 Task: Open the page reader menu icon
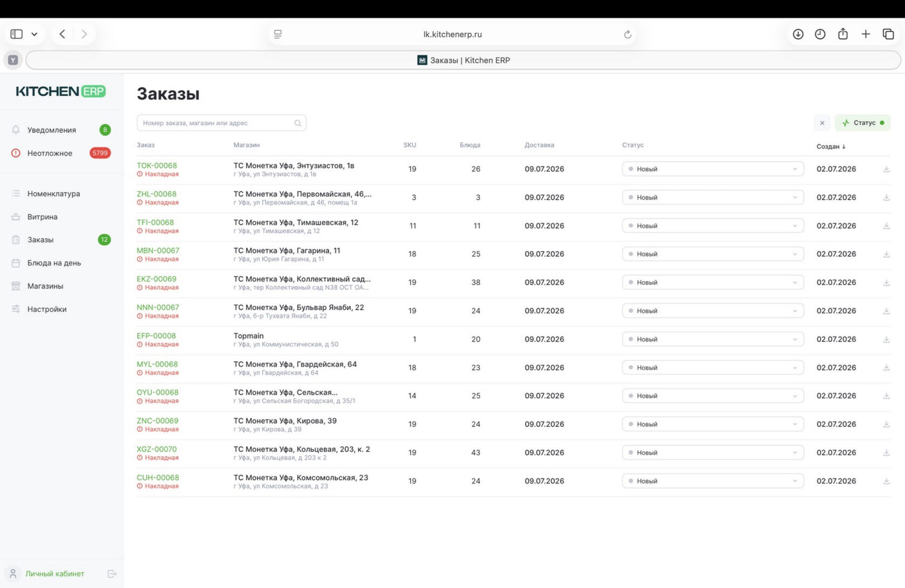click(278, 34)
